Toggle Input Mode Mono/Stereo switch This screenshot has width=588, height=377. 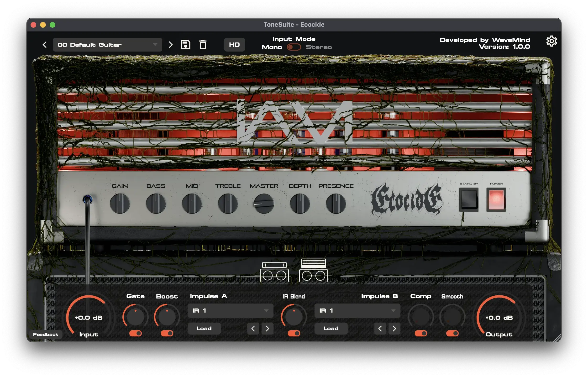pos(294,47)
